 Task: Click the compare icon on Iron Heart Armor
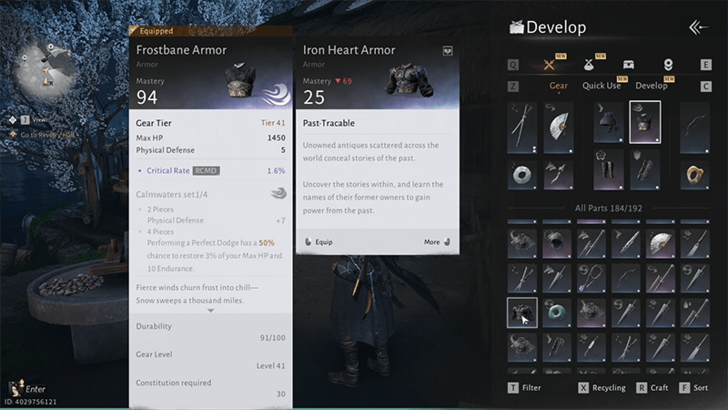[x=448, y=51]
